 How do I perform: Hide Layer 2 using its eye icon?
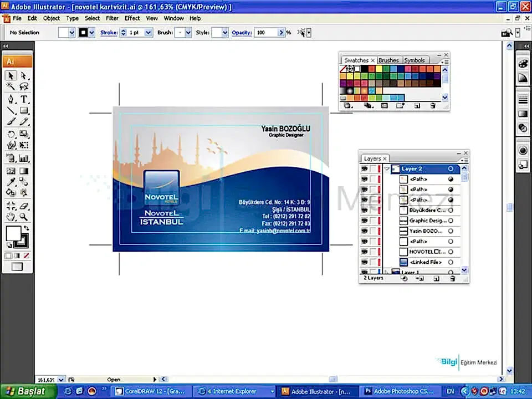coord(364,169)
